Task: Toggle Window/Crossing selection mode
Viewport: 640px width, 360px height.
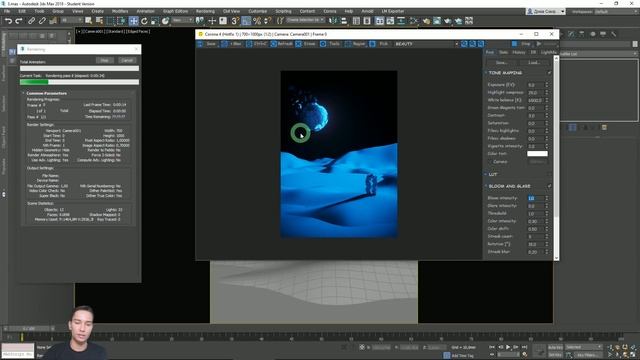Action: (x=121, y=21)
